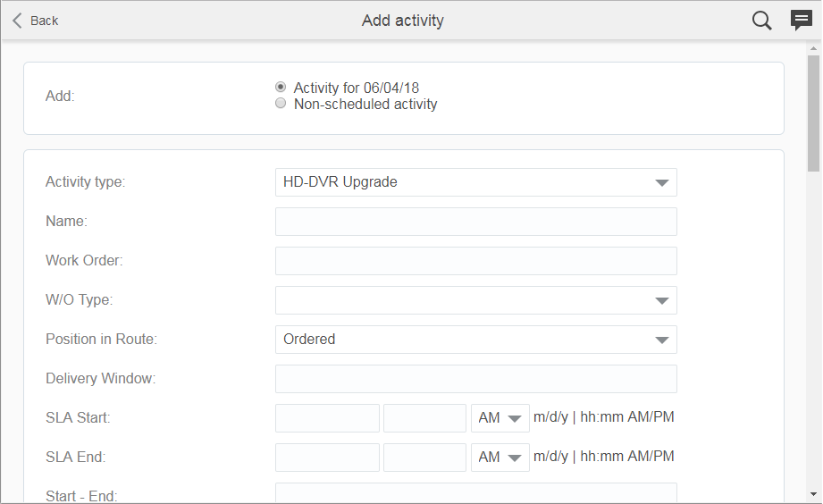This screenshot has height=504, width=823.
Task: Click the Back arrow chevron
Action: pos(18,21)
